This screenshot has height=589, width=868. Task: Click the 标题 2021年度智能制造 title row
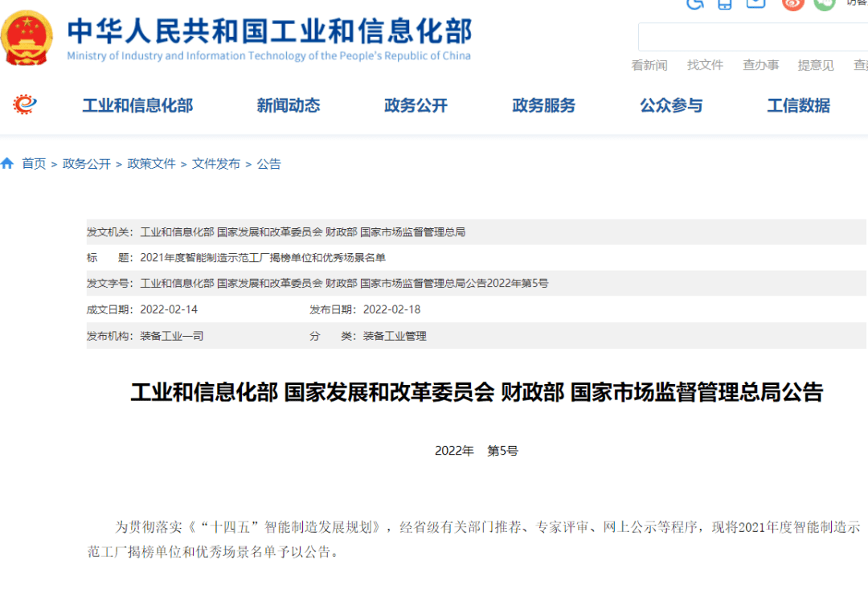point(476,257)
